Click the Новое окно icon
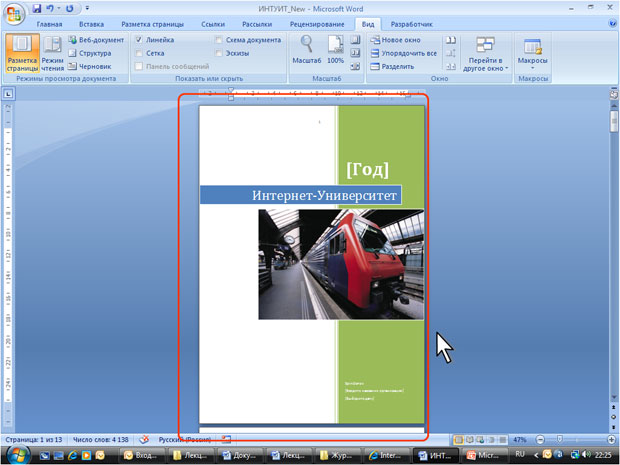Viewport: 620px width, 465px height. 374,40
